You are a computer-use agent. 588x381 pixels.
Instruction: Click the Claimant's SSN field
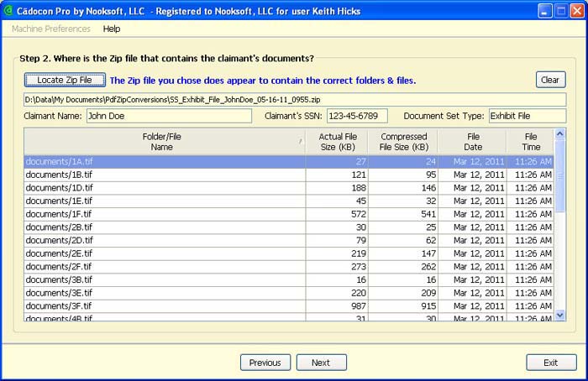tap(357, 116)
